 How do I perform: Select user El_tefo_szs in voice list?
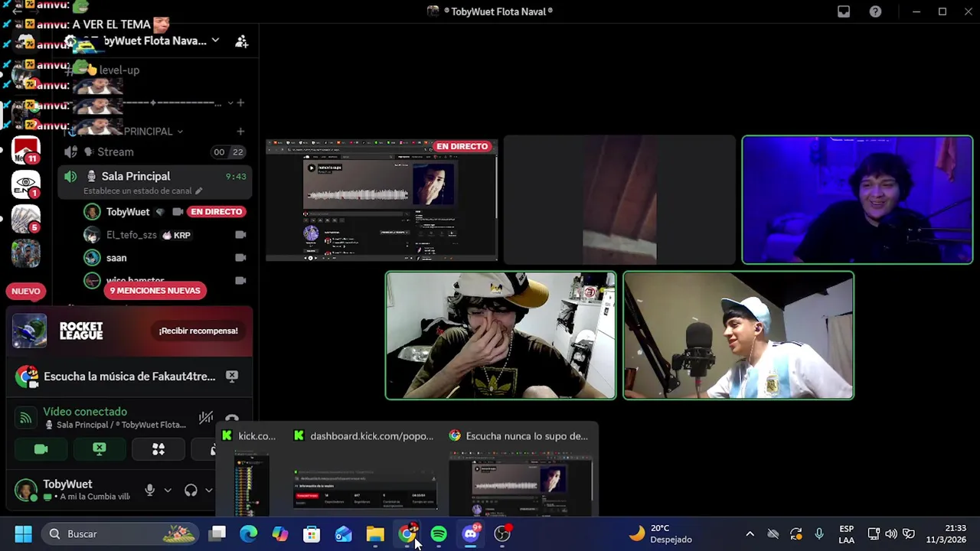pos(132,235)
